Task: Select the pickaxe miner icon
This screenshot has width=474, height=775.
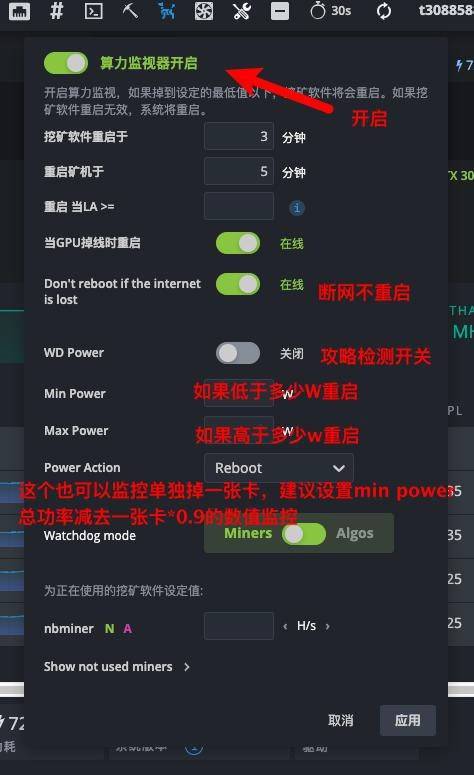Action: [130, 10]
